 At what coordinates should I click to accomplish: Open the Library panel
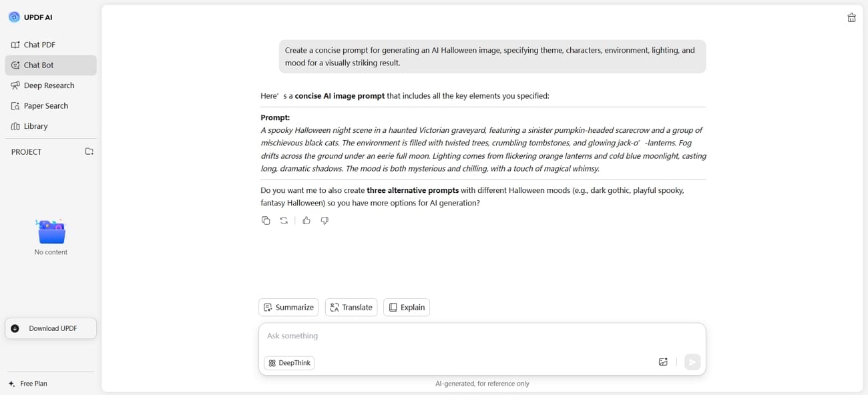[36, 126]
